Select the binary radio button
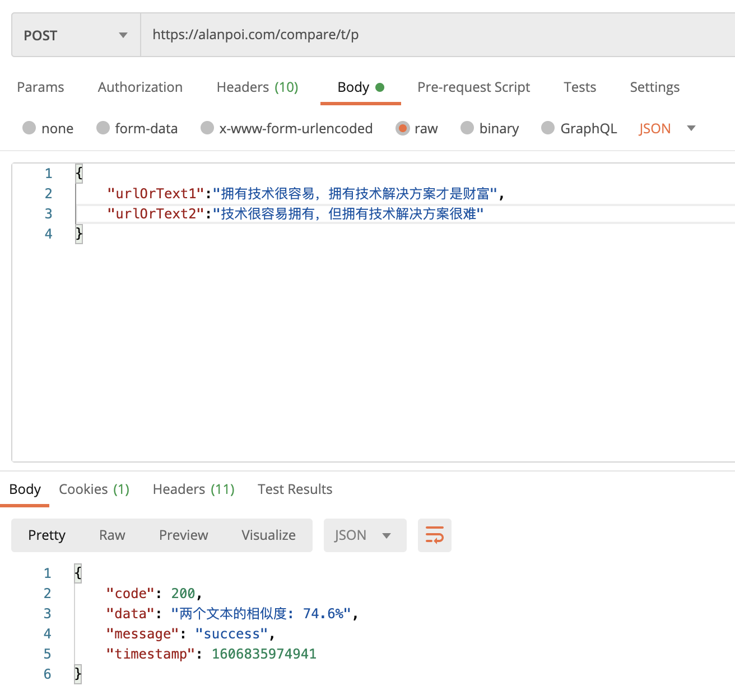Screen dimensions: 735x700 467,128
